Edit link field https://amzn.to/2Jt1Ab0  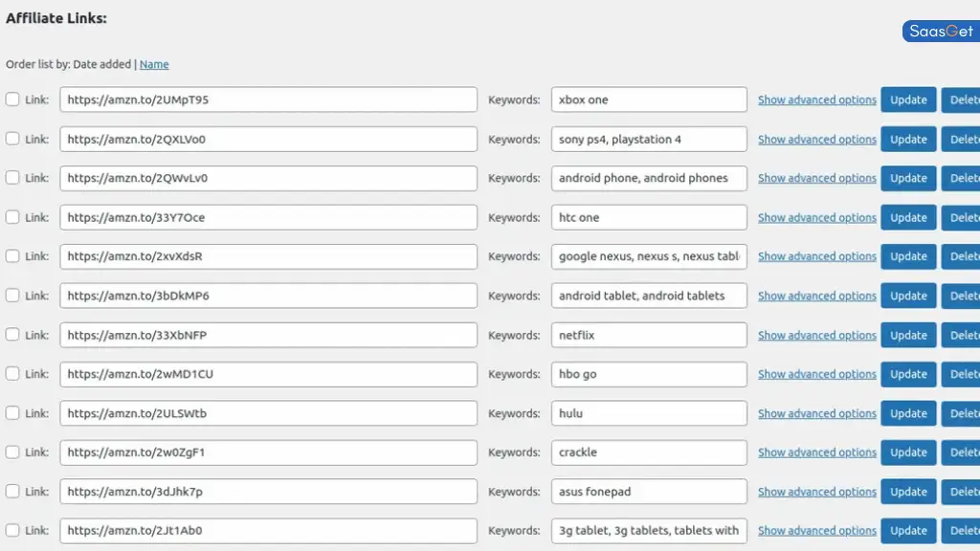[x=268, y=530]
